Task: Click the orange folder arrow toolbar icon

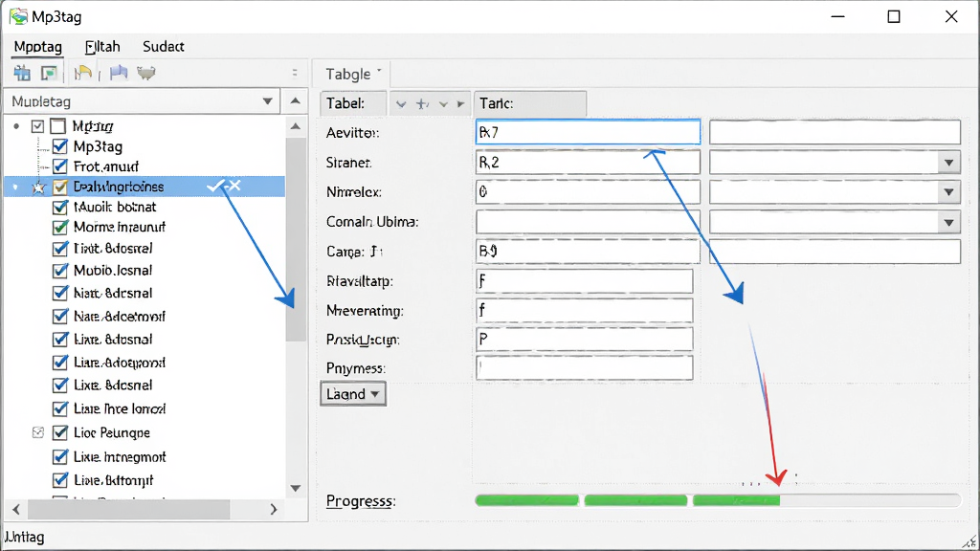Action: click(82, 73)
